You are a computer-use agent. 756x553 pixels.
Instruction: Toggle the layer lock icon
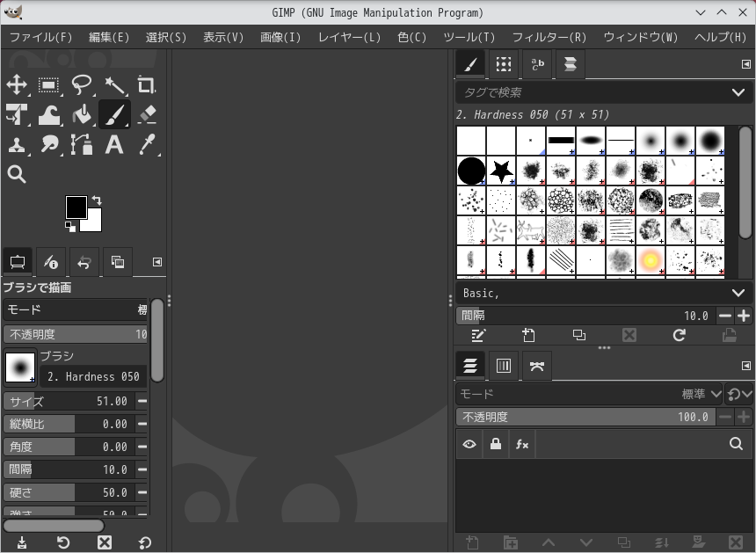coord(496,445)
